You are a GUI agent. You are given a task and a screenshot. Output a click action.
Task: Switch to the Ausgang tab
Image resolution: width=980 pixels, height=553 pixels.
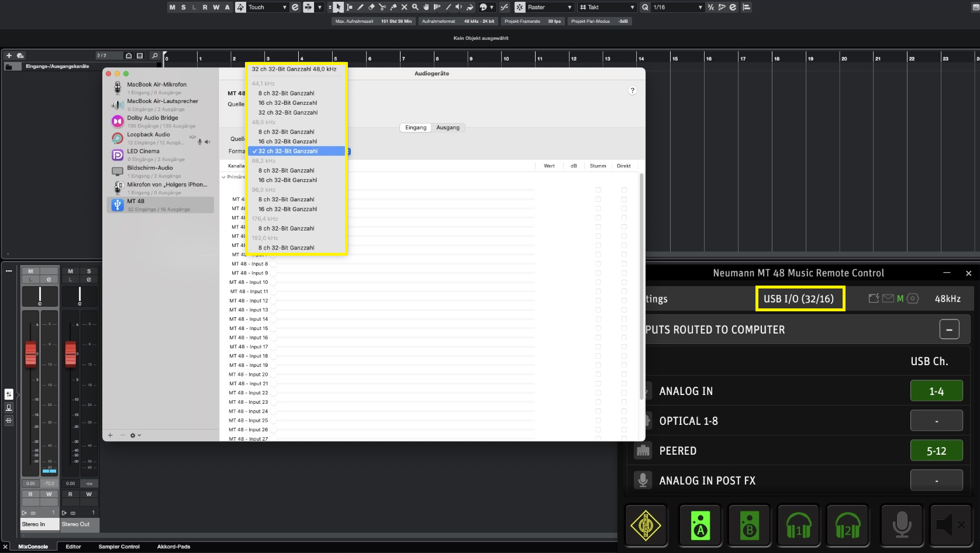tap(448, 128)
